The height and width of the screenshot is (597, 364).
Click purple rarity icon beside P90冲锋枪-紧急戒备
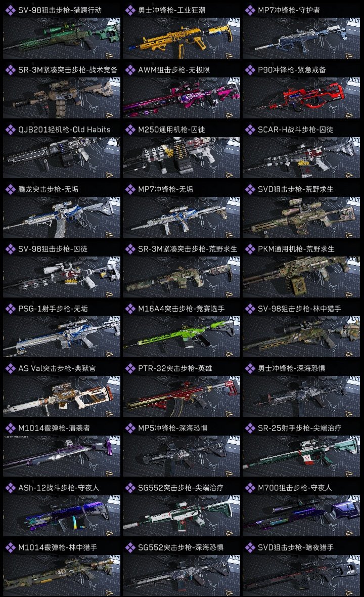coord(250,70)
